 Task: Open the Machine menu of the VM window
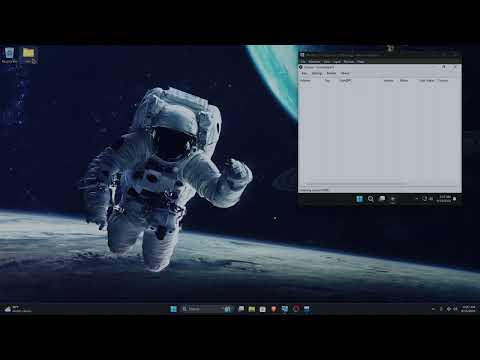[x=314, y=62]
